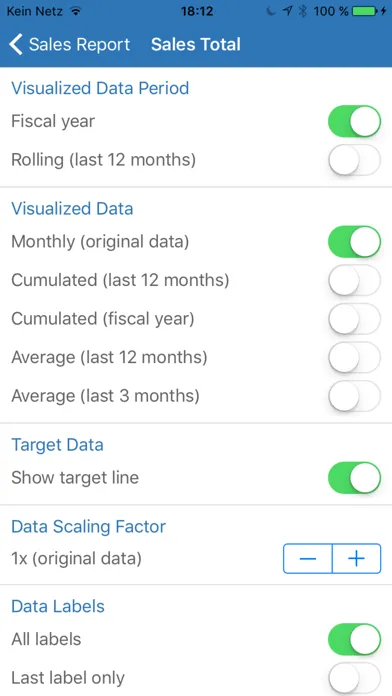Enable Cumulated (last 12 months) switch
The image size is (392, 696).
click(x=354, y=281)
